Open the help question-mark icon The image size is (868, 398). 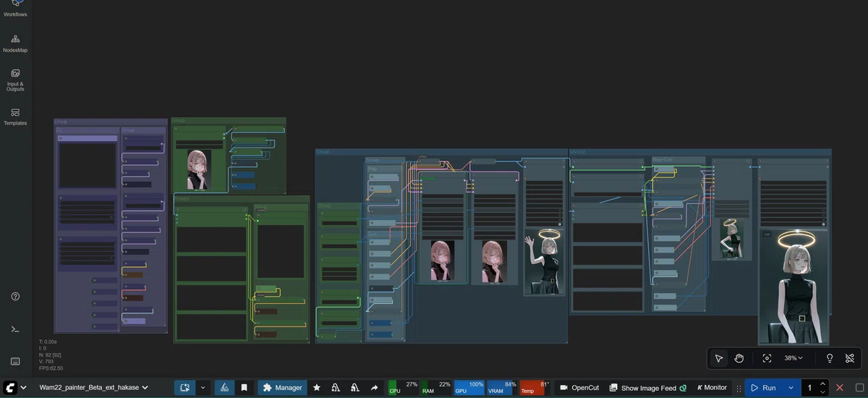[x=15, y=297]
